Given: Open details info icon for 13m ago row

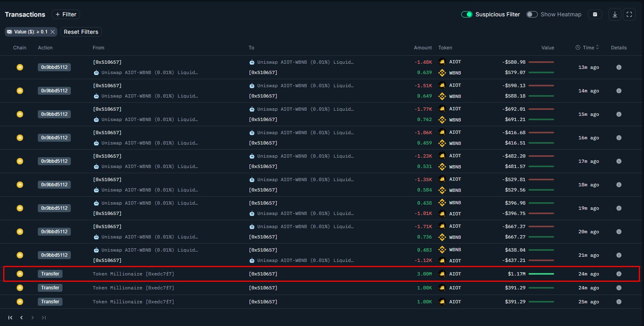Looking at the screenshot, I should (619, 67).
